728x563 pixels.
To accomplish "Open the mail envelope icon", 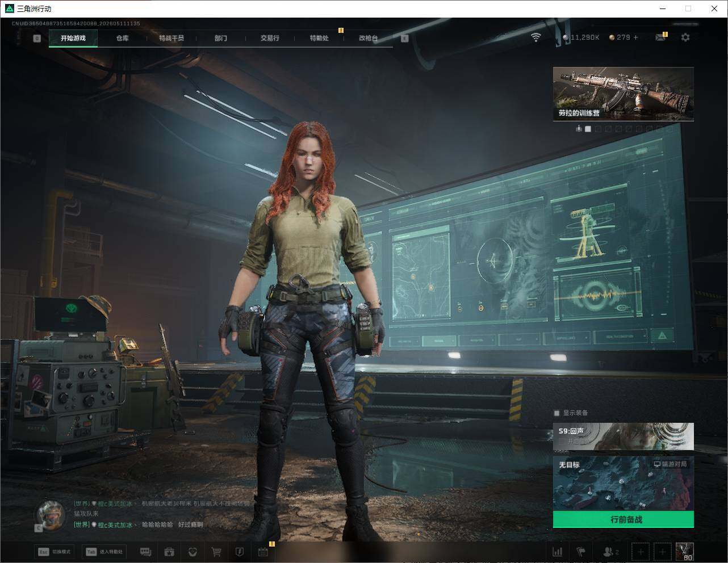I will (660, 37).
